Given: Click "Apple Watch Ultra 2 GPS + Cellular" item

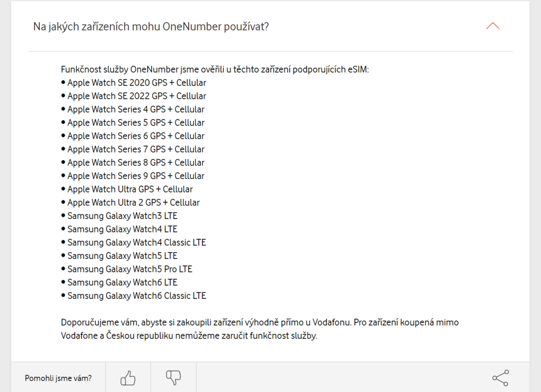Looking at the screenshot, I should pos(133,202).
